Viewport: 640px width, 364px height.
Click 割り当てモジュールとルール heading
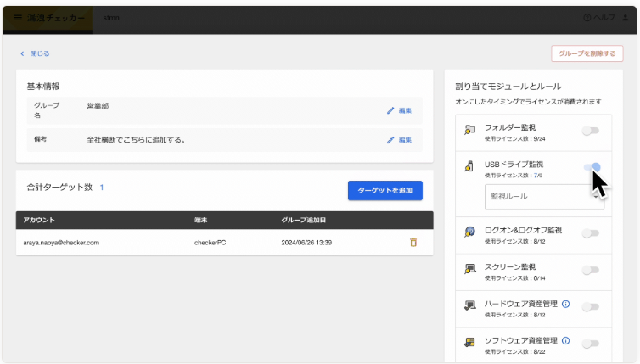click(508, 87)
